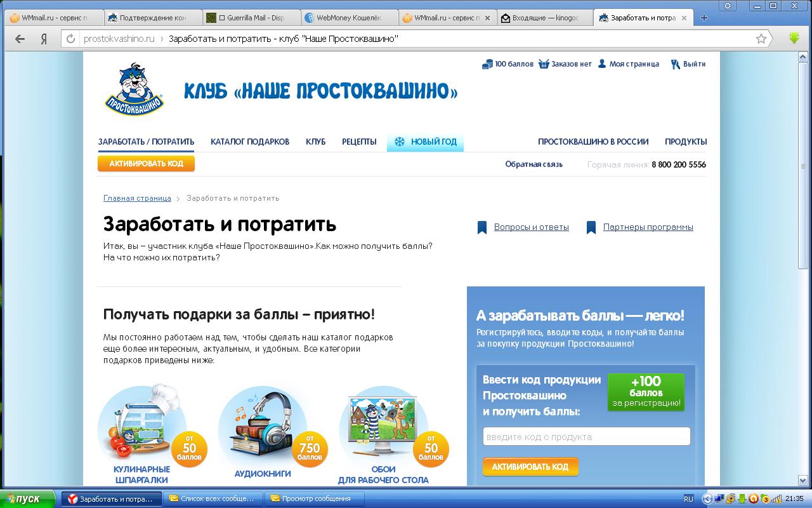Image resolution: width=812 pixels, height=508 pixels.
Task: Click the Кулинарные шпаргалки caption link
Action: pyautogui.click(x=142, y=474)
